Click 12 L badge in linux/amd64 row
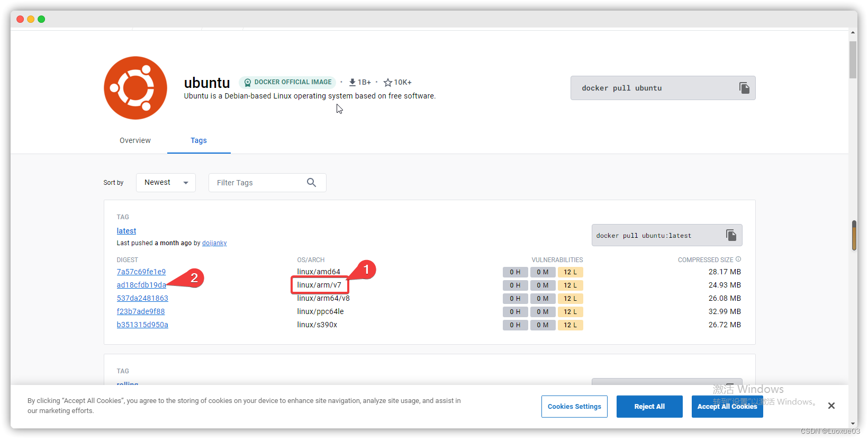Screen dimensions: 868x439 (x=570, y=272)
